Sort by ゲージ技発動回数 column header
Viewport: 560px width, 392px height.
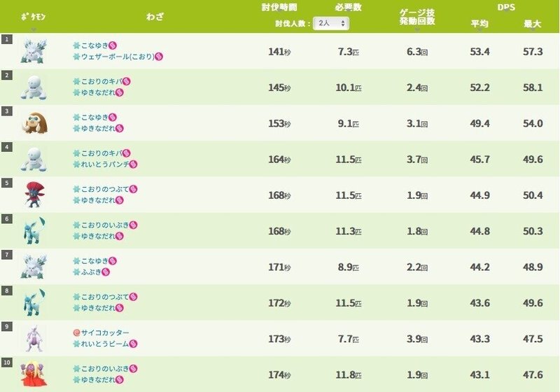point(417,17)
